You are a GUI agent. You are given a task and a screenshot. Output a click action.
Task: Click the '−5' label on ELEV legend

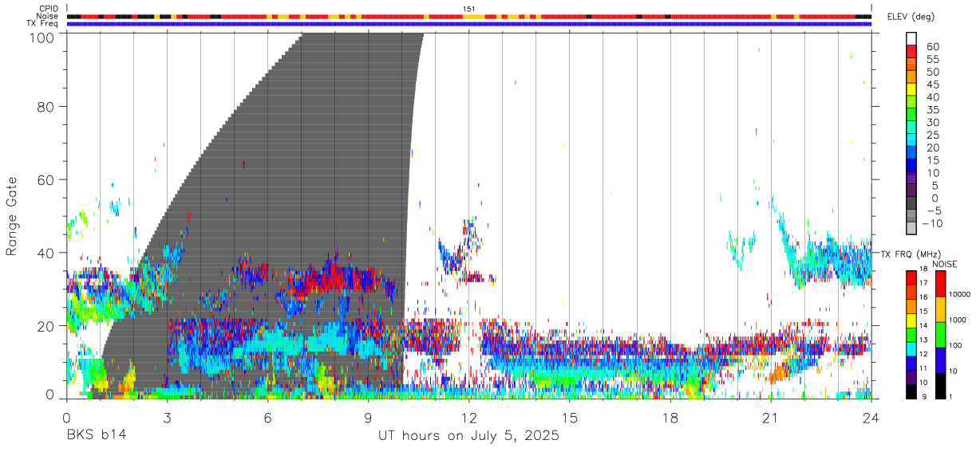tap(933, 210)
